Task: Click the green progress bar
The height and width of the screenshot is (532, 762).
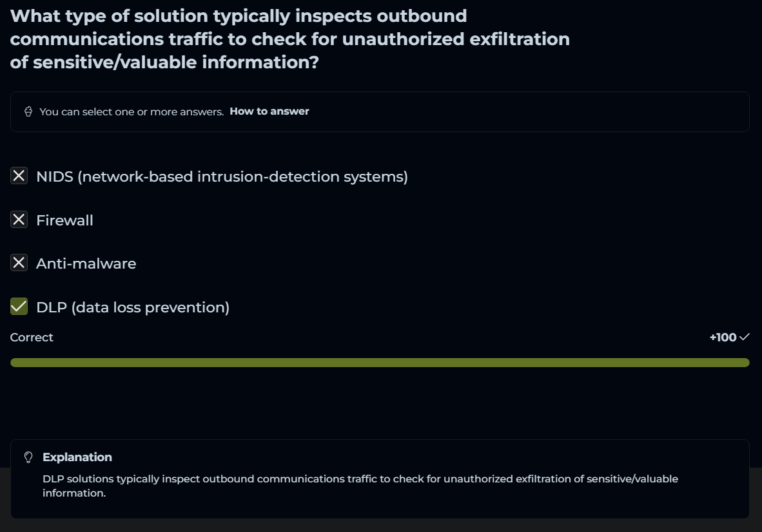Action: coord(380,363)
